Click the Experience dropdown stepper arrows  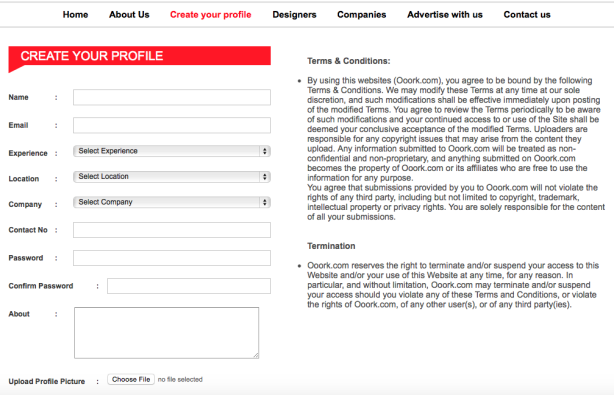[x=265, y=151]
